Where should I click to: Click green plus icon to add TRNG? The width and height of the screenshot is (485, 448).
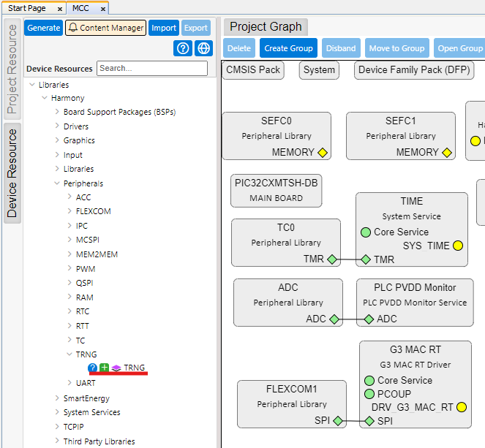point(104,368)
